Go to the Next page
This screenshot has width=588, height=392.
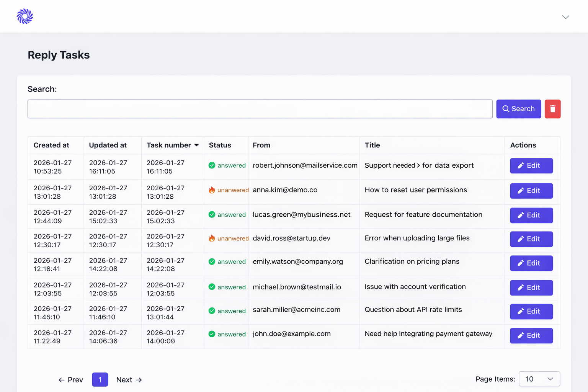129,380
